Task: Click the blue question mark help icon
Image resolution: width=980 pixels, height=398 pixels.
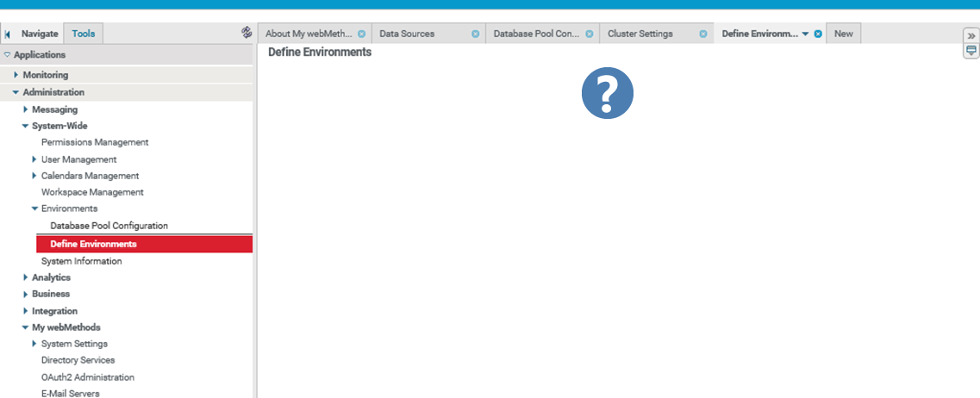Action: pos(608,93)
